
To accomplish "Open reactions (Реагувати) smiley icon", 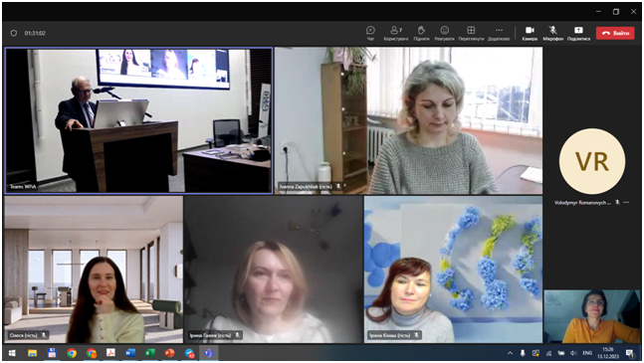I will pyautogui.click(x=444, y=33).
